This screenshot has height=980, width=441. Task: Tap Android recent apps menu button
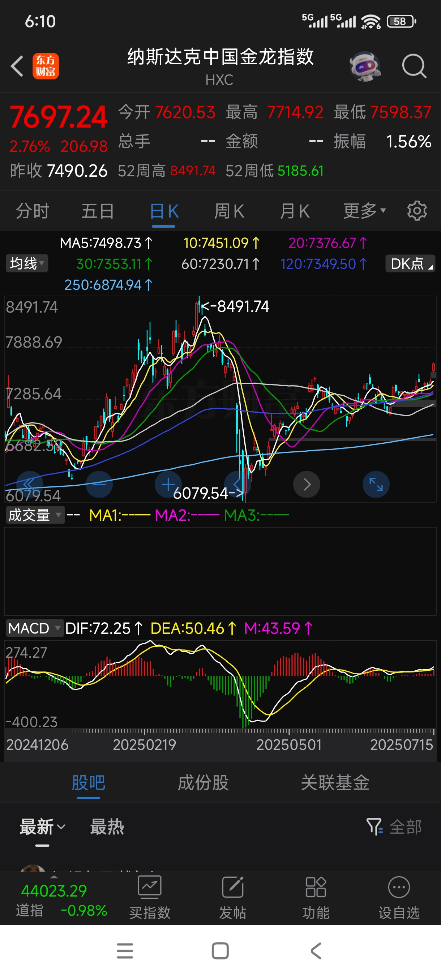[125, 951]
